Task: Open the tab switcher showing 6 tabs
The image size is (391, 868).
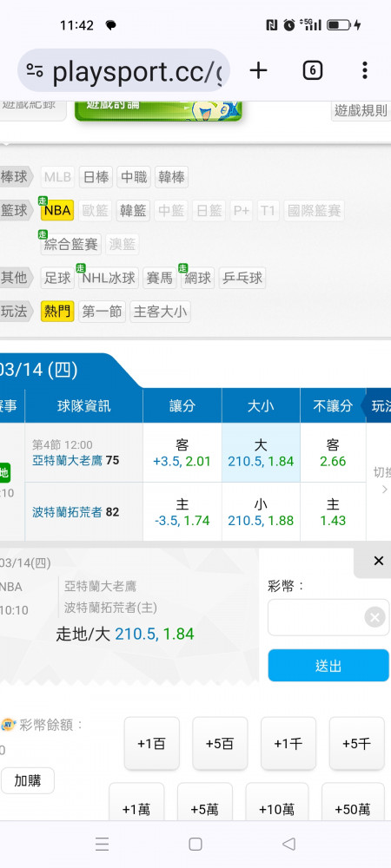Action: click(312, 70)
